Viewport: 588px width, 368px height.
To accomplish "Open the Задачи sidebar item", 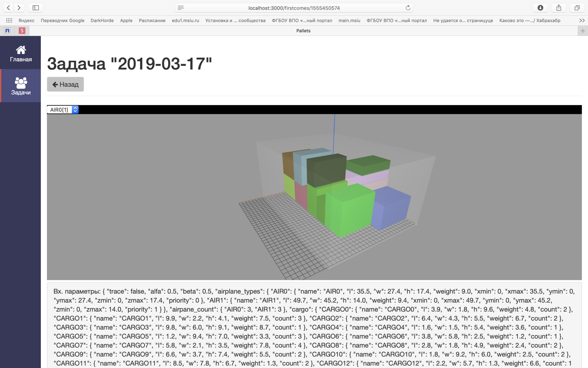I will coord(21,86).
